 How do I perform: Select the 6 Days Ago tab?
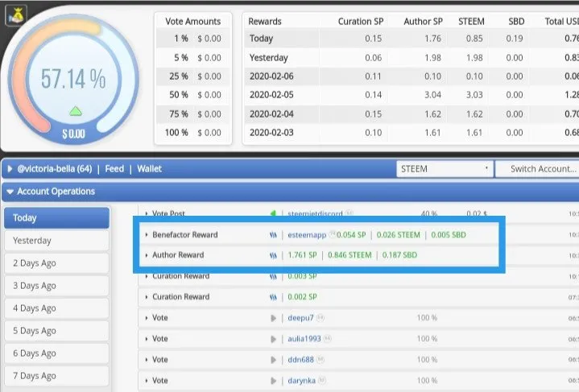(57, 353)
